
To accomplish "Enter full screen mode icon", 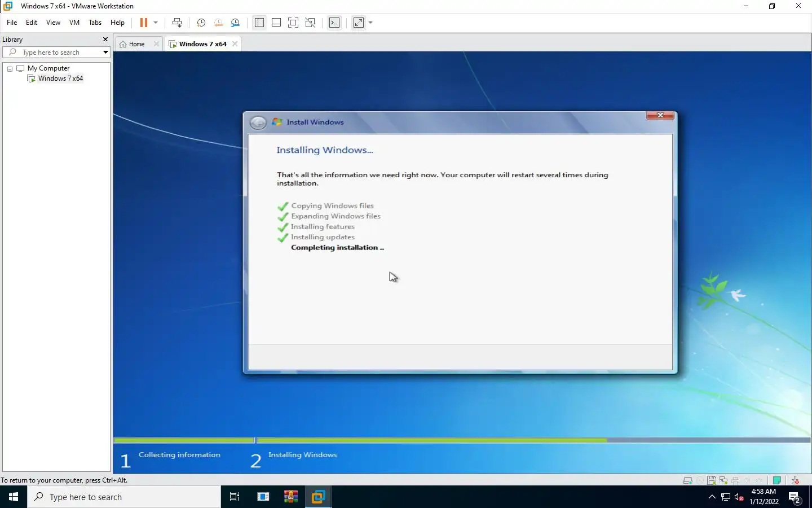I will pyautogui.click(x=293, y=23).
